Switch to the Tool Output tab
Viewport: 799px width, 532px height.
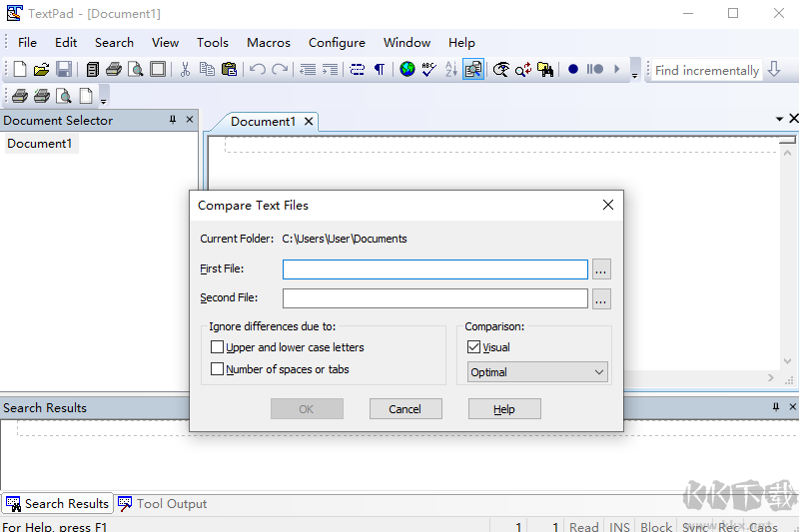point(162,504)
